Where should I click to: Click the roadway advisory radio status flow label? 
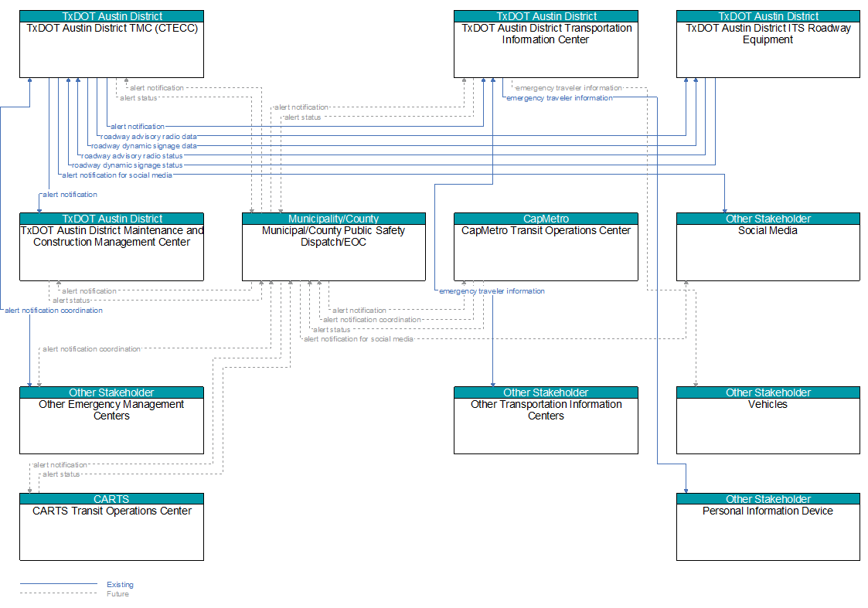[x=131, y=156]
